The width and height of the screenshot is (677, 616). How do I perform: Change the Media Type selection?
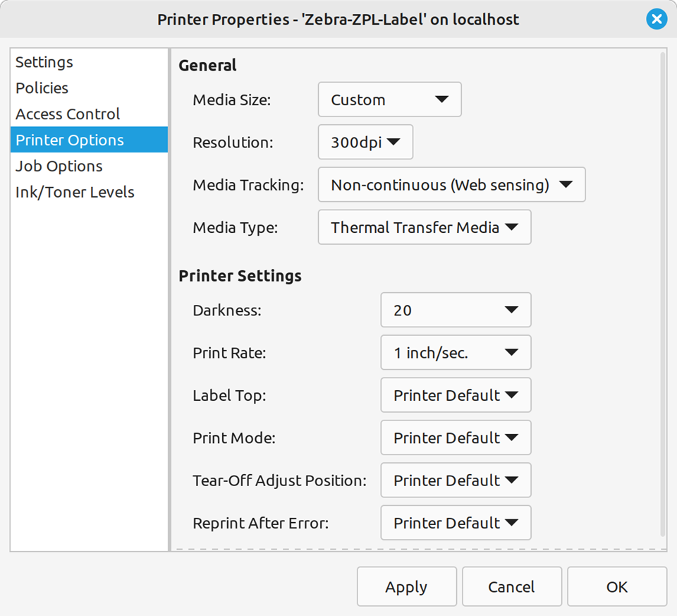coord(424,227)
